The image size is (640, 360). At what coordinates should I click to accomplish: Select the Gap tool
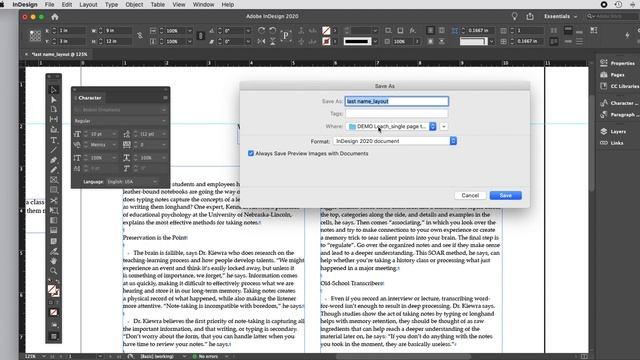point(53,119)
